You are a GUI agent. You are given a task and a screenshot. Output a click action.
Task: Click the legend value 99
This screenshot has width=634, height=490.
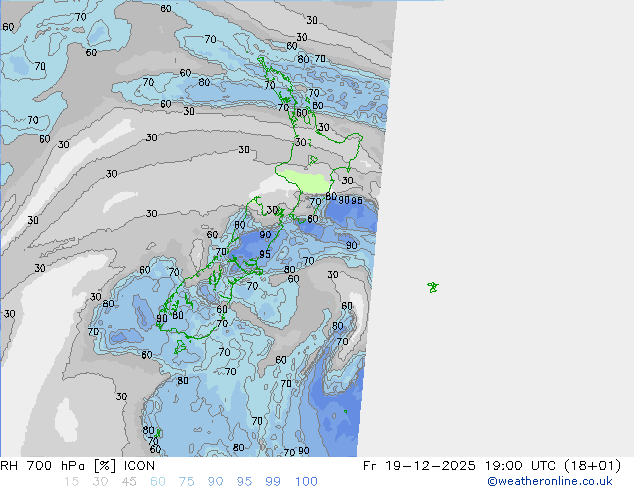(273, 482)
